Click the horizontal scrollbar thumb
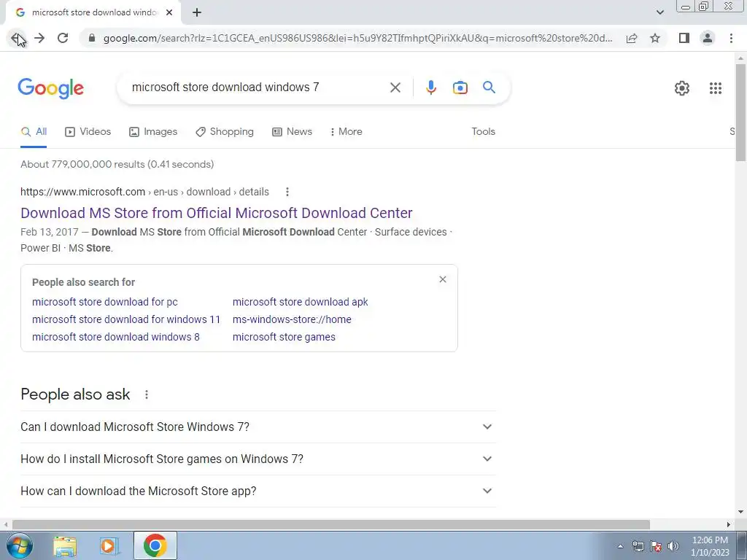 tap(331, 524)
